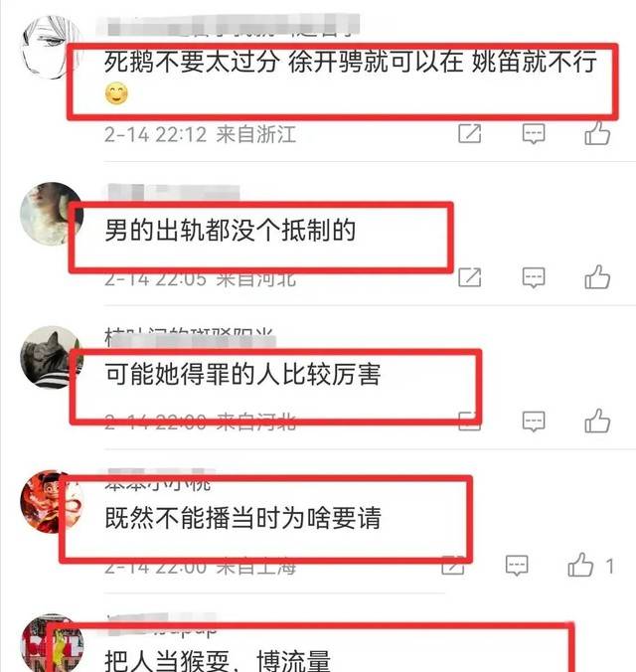Like the 可能她得罪的人比较厉害 comment
This screenshot has height=672, width=636.
pyautogui.click(x=597, y=420)
